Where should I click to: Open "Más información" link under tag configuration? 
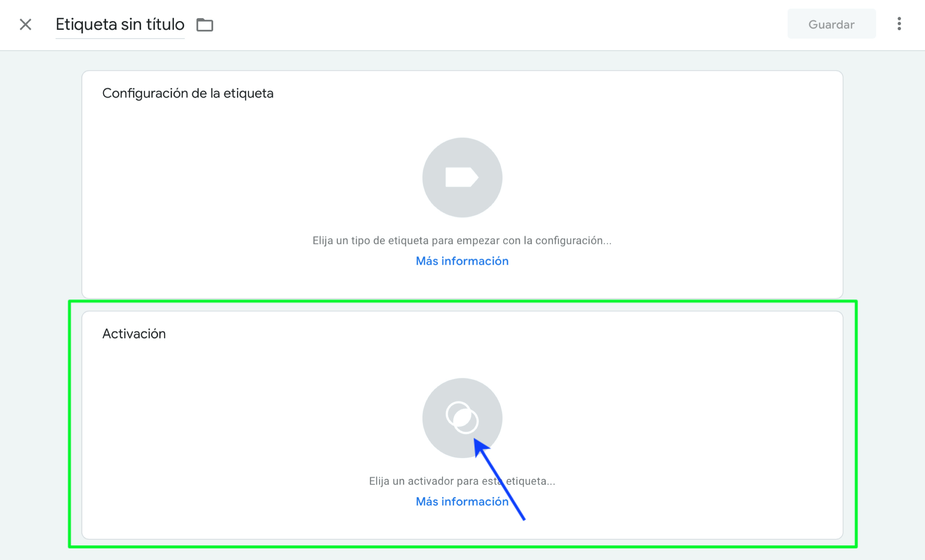pyautogui.click(x=462, y=261)
